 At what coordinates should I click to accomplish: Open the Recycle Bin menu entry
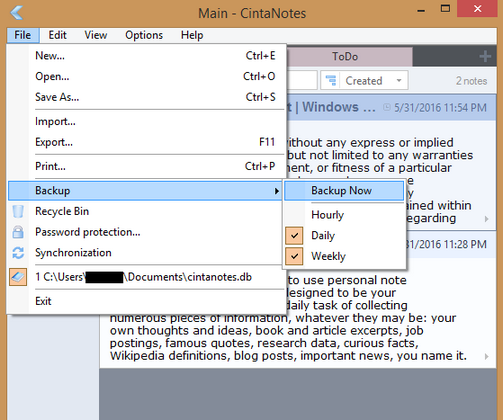tap(144, 211)
